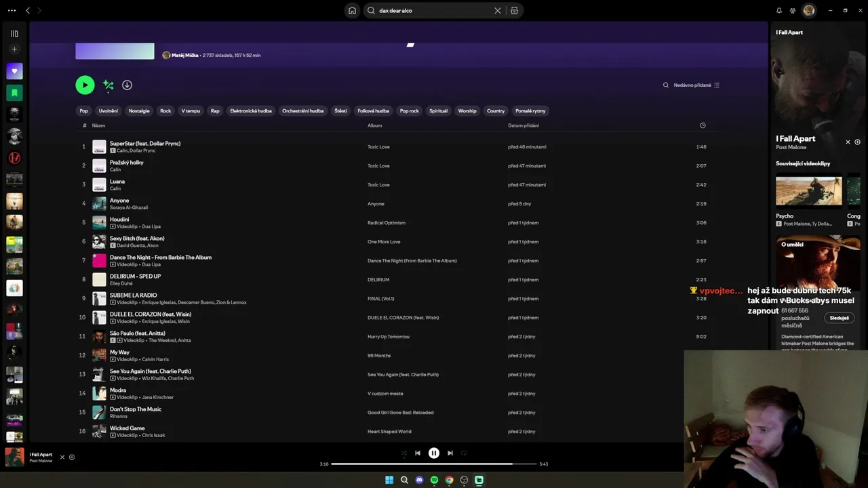Screen dimensions: 868x488
Task: Go back with the back arrow
Action: (28, 11)
